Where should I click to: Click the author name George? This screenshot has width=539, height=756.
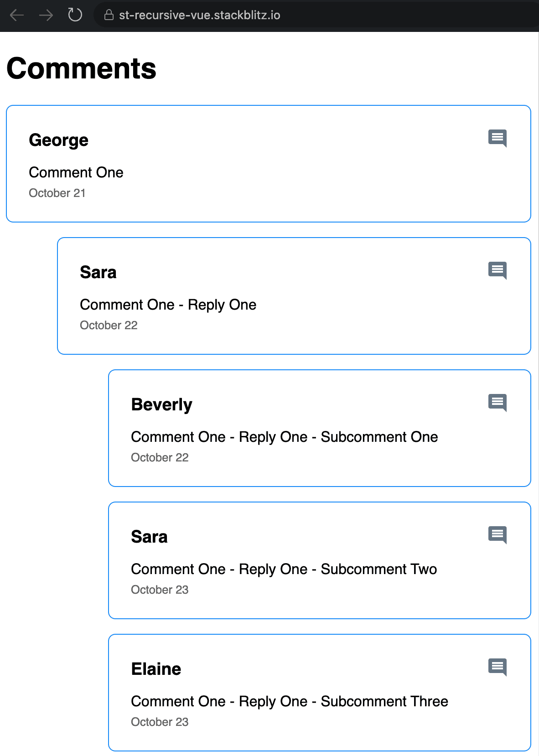click(58, 140)
